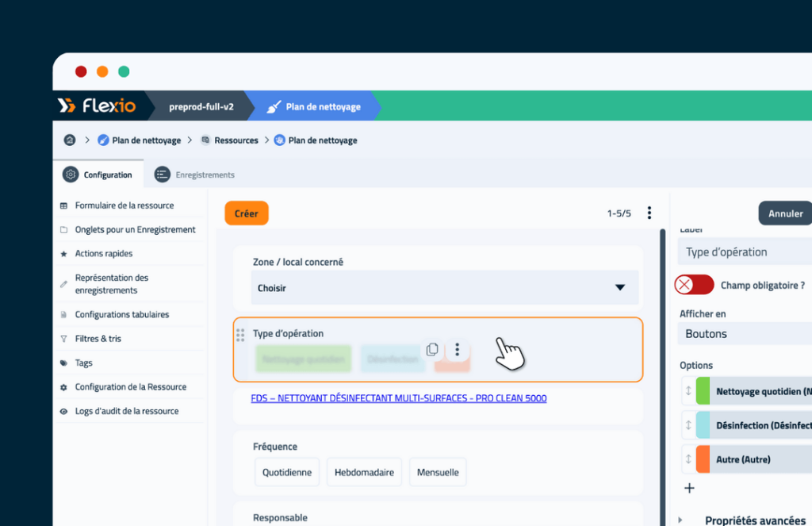Click the drag handle beside Type d'opération
This screenshot has width=812, height=526.
click(240, 336)
